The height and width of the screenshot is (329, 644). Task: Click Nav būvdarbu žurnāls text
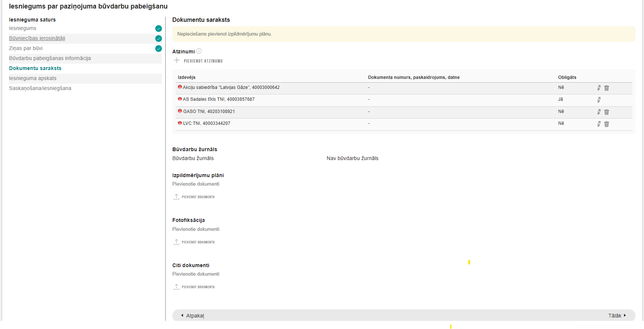(x=352, y=158)
